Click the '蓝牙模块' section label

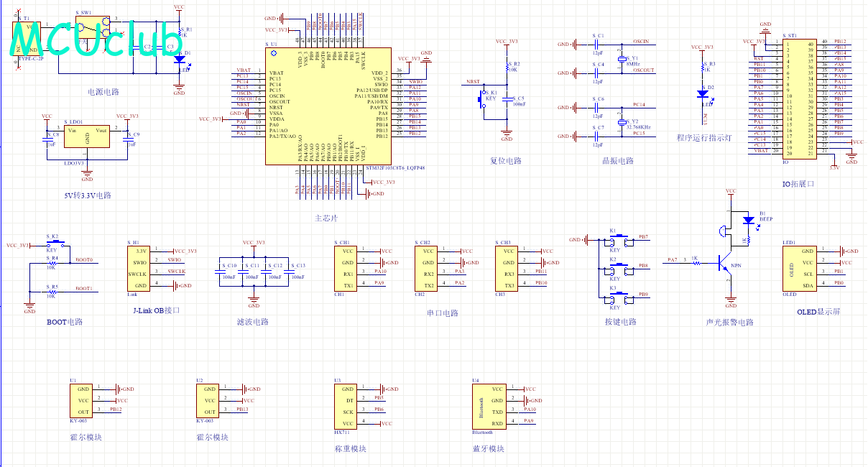click(x=489, y=449)
